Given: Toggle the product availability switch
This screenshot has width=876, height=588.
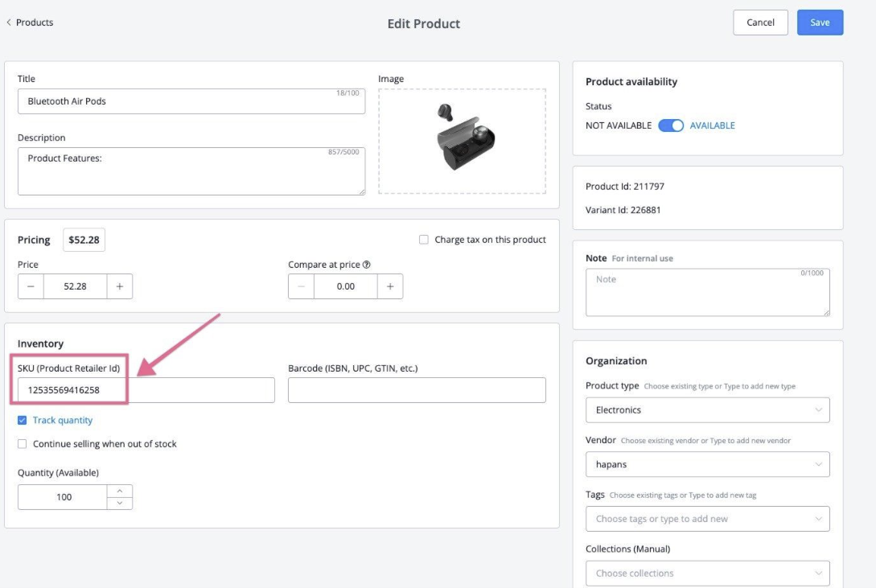Looking at the screenshot, I should [x=670, y=125].
